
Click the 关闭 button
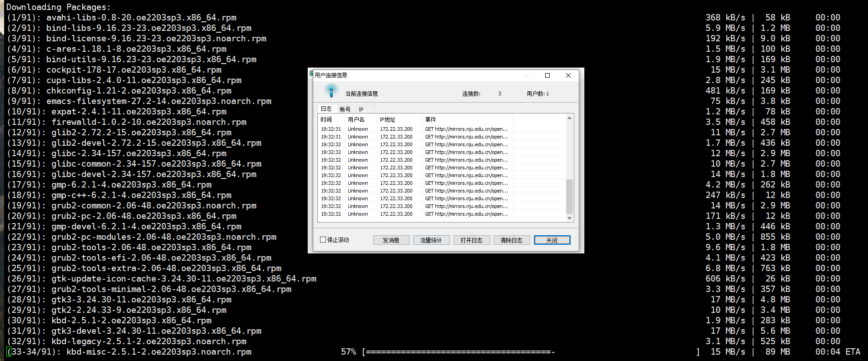pos(552,240)
